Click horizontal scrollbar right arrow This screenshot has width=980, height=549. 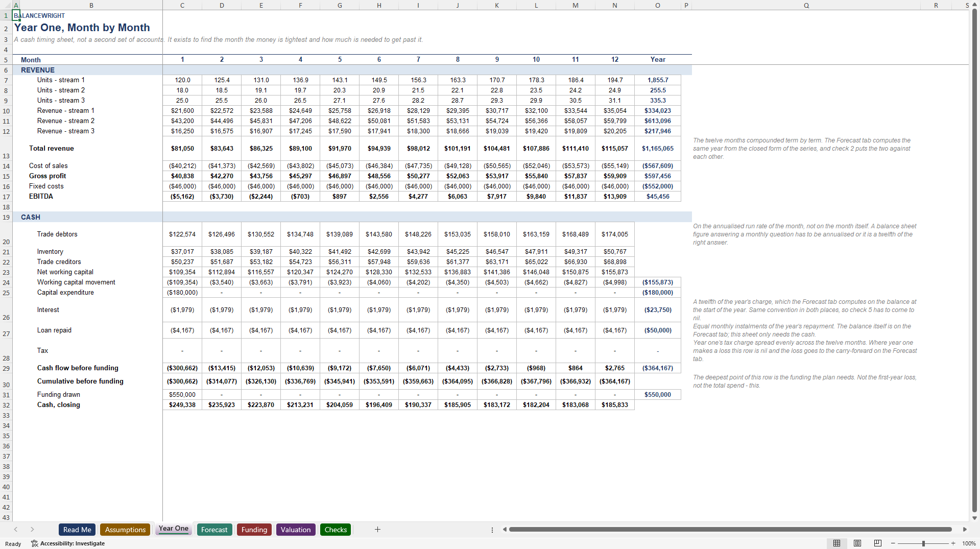965,530
